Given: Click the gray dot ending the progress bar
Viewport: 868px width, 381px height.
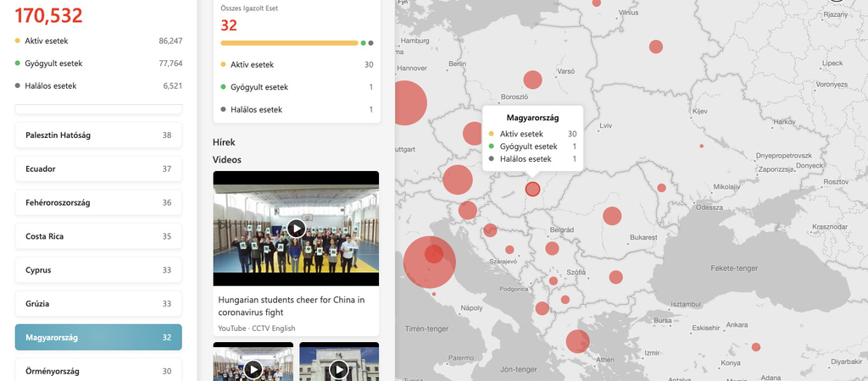Looking at the screenshot, I should coord(371,42).
